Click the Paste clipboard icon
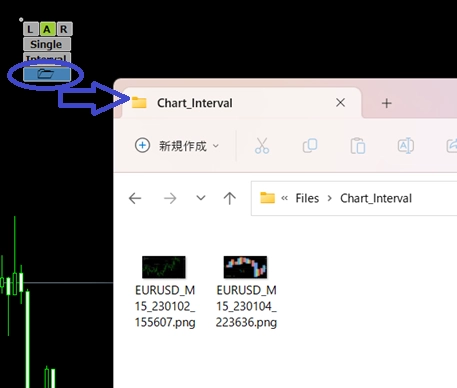The width and height of the screenshot is (457, 388). (x=358, y=146)
